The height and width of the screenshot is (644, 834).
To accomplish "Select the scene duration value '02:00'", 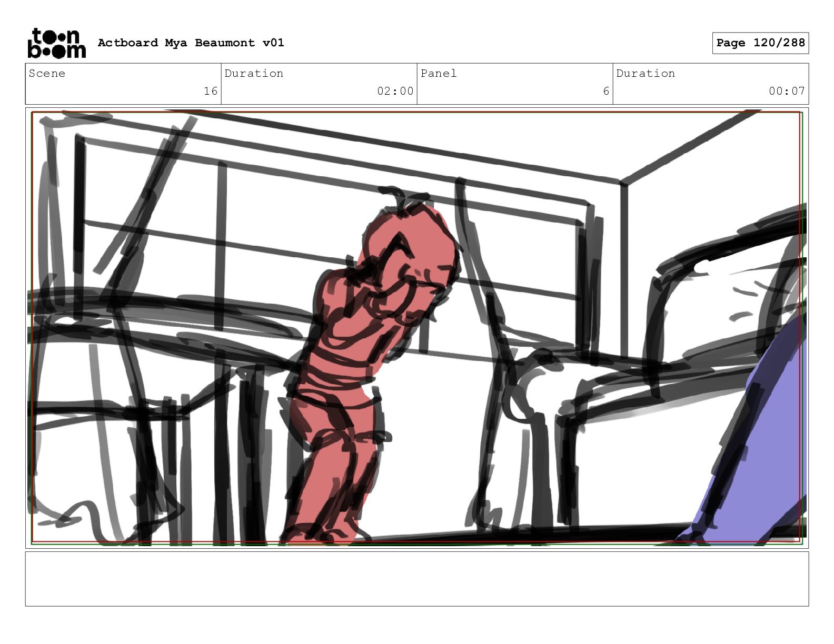I will click(395, 91).
